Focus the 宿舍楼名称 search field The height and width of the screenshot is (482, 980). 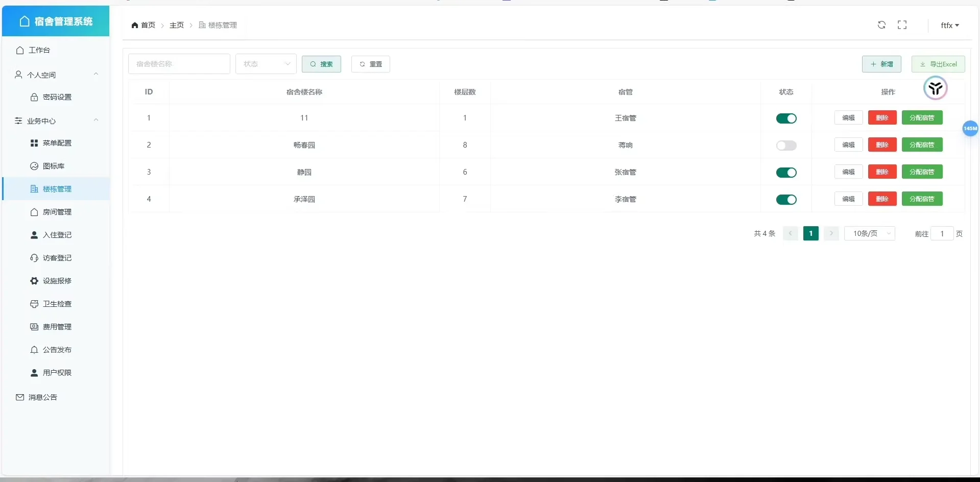pos(179,64)
